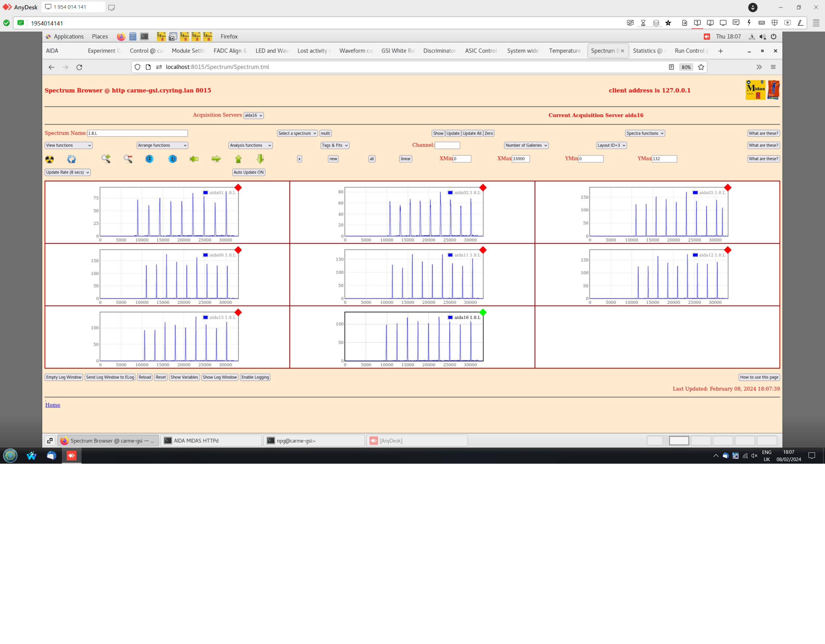
Task: Click the green left arrow icon
Action: click(194, 159)
